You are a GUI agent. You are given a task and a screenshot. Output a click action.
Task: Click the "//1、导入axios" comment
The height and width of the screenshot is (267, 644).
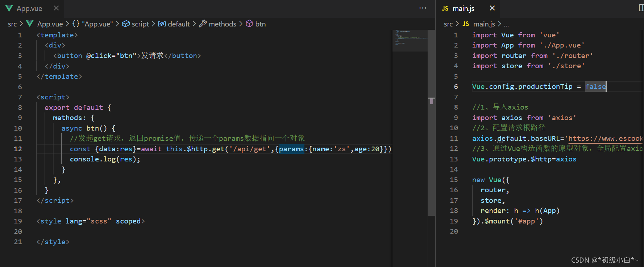click(x=500, y=107)
